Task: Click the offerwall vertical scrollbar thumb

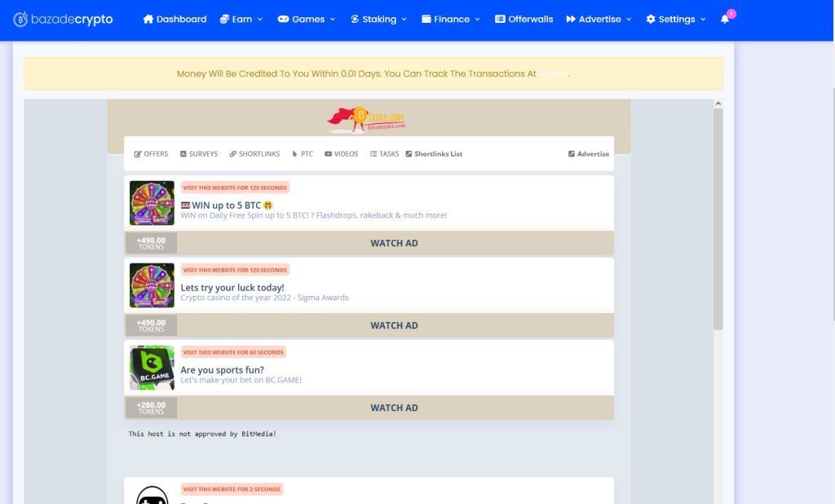Action: (x=718, y=219)
